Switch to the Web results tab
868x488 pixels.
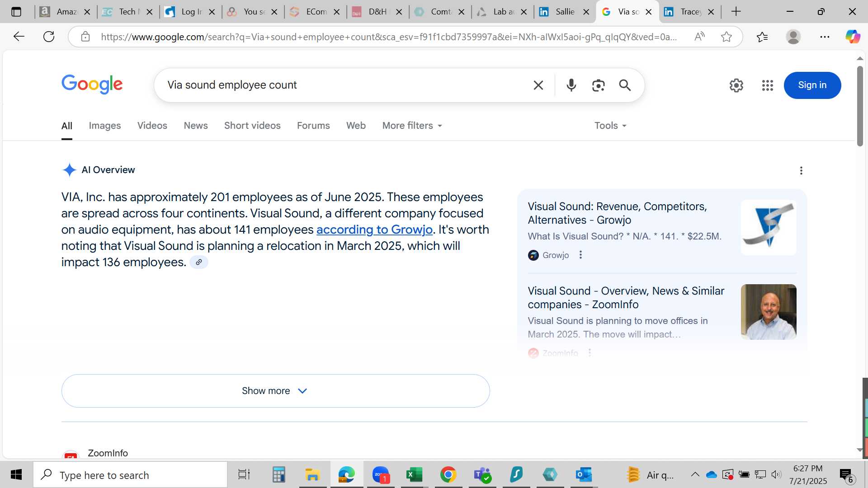[356, 126]
